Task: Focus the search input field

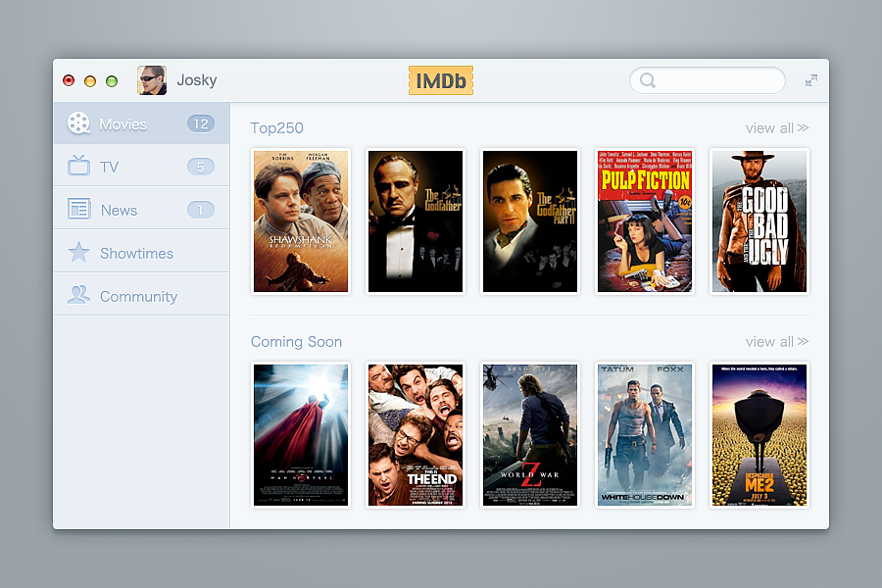Action: coord(708,80)
